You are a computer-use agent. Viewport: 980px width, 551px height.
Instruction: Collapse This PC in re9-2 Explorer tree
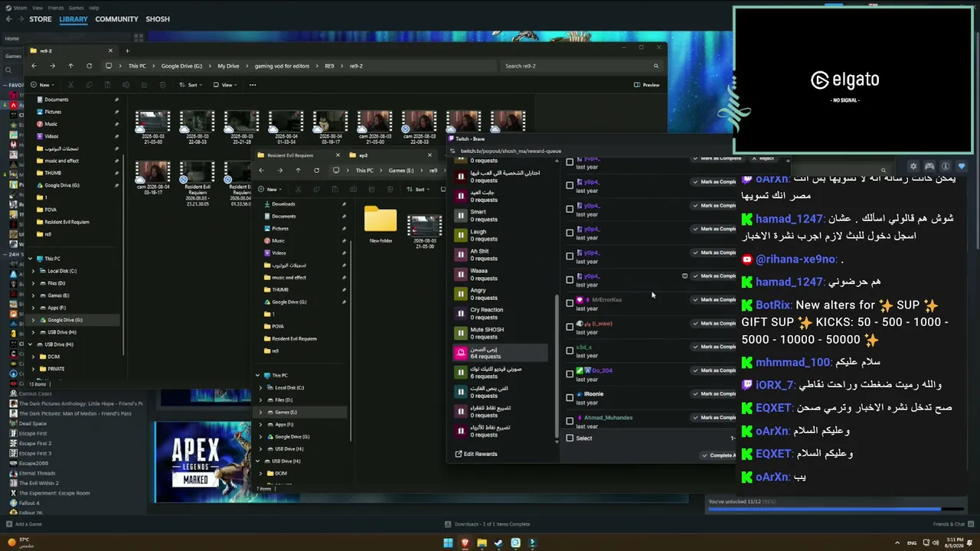click(x=31, y=259)
